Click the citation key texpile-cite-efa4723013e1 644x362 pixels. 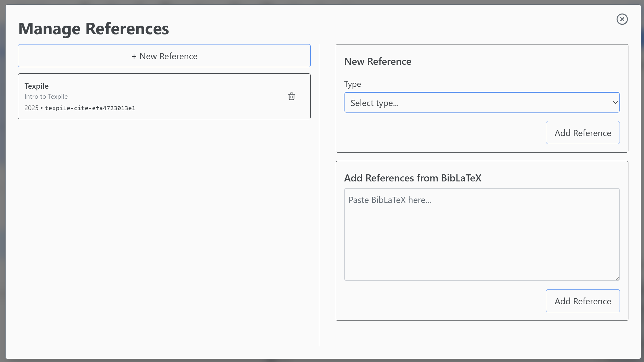pyautogui.click(x=90, y=108)
